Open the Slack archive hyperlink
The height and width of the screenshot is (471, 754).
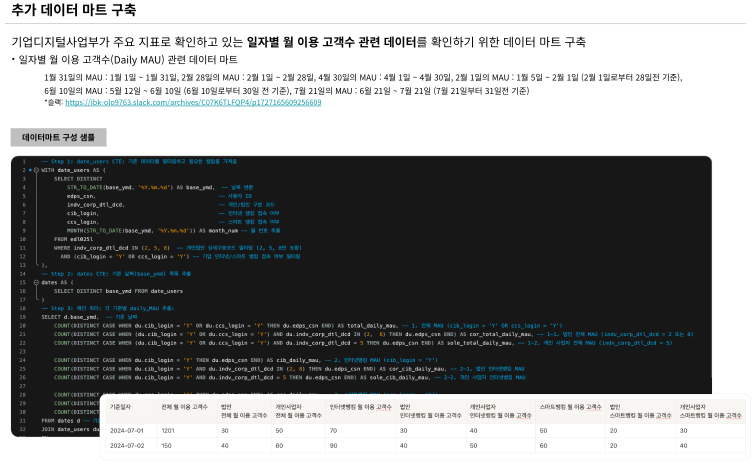[193, 102]
